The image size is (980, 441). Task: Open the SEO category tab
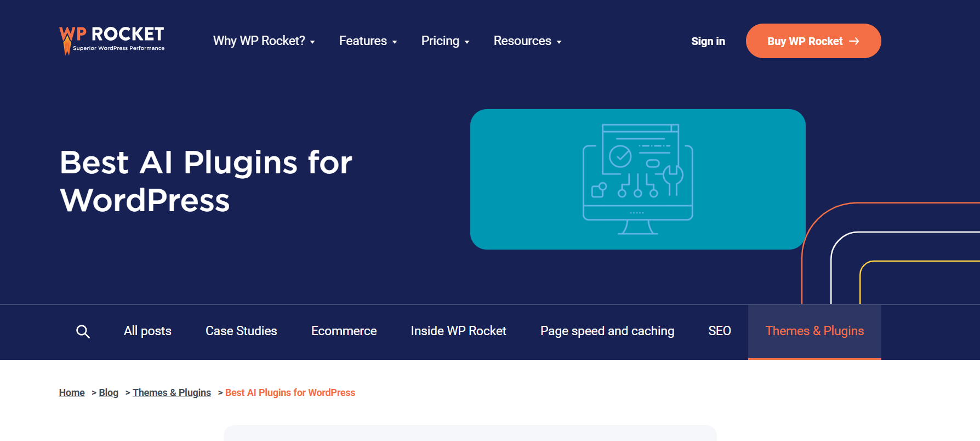[x=719, y=331]
